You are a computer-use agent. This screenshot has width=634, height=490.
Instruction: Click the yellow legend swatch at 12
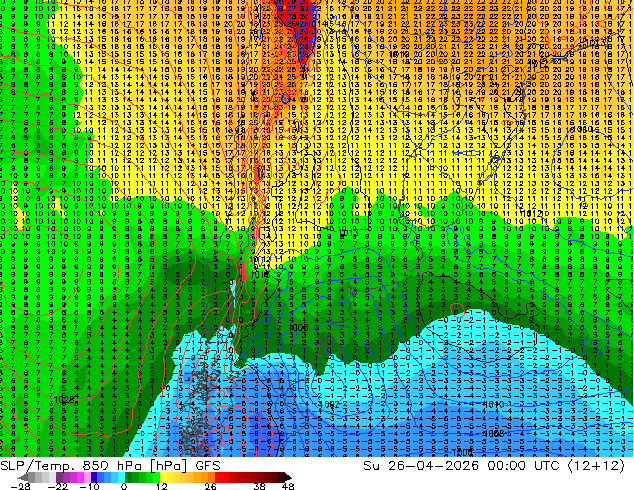[163, 477]
